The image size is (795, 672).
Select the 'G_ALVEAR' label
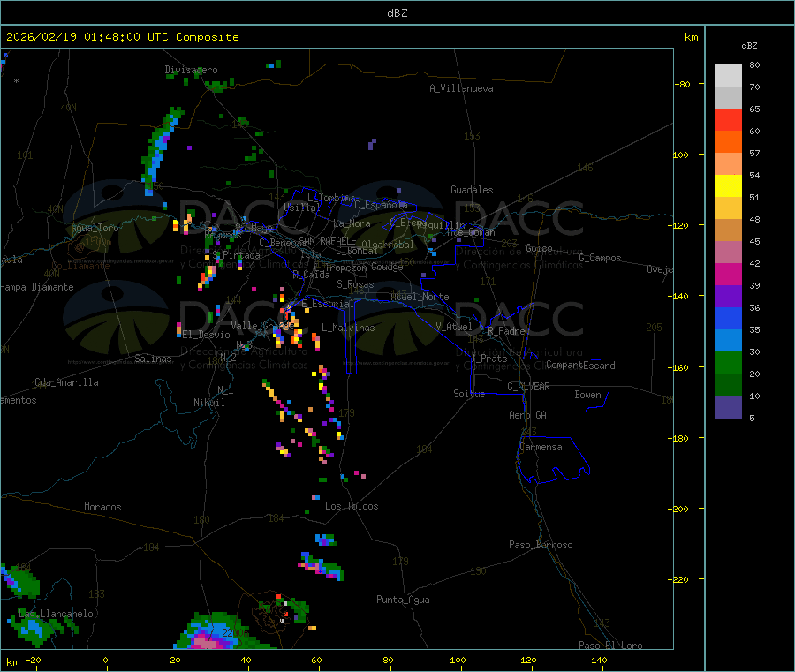pyautogui.click(x=528, y=387)
